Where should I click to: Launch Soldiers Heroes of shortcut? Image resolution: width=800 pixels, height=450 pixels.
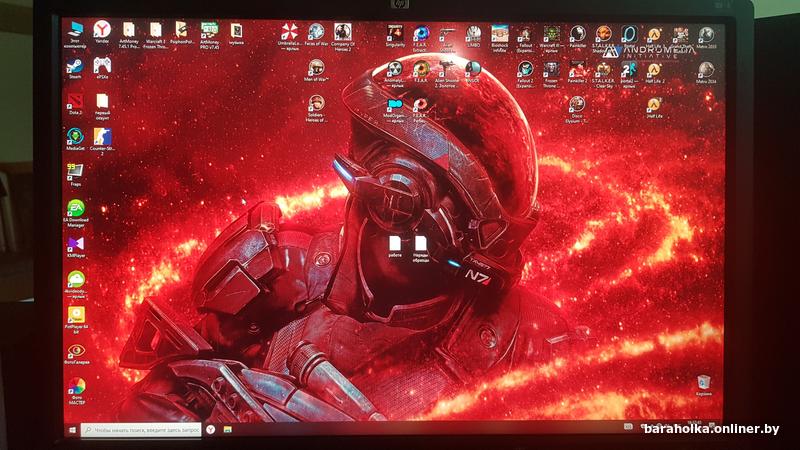(x=316, y=106)
